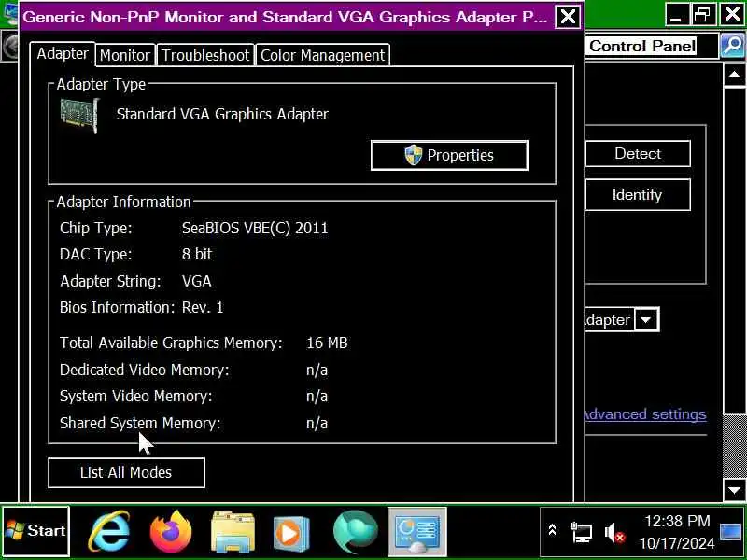Click the Rev. 1 Bios Information value
The image size is (747, 560).
[x=203, y=307]
